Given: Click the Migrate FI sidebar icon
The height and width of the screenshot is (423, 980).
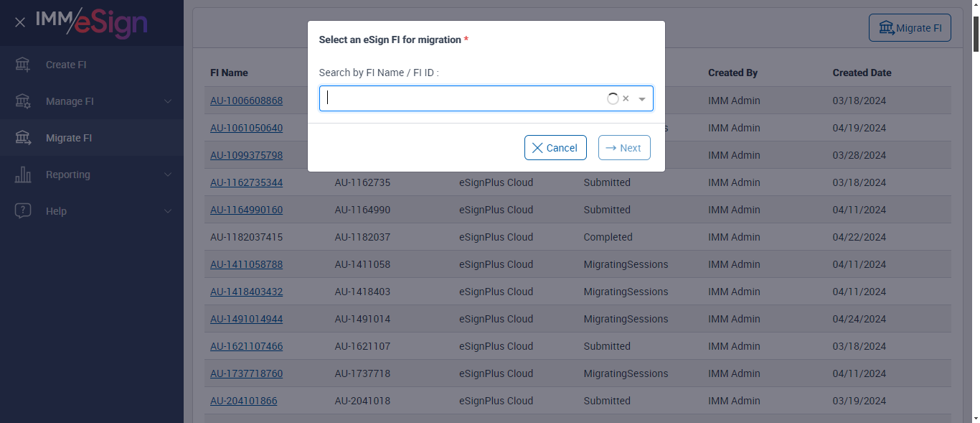Looking at the screenshot, I should tap(23, 138).
